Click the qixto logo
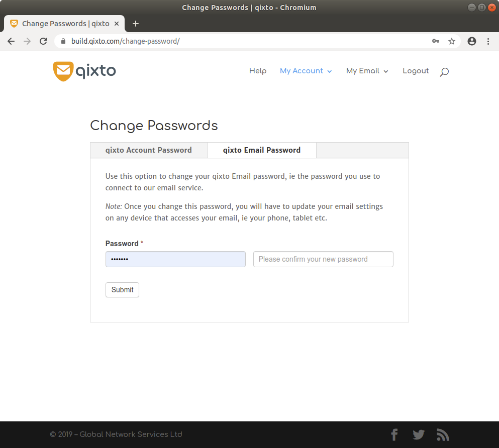 (x=84, y=71)
